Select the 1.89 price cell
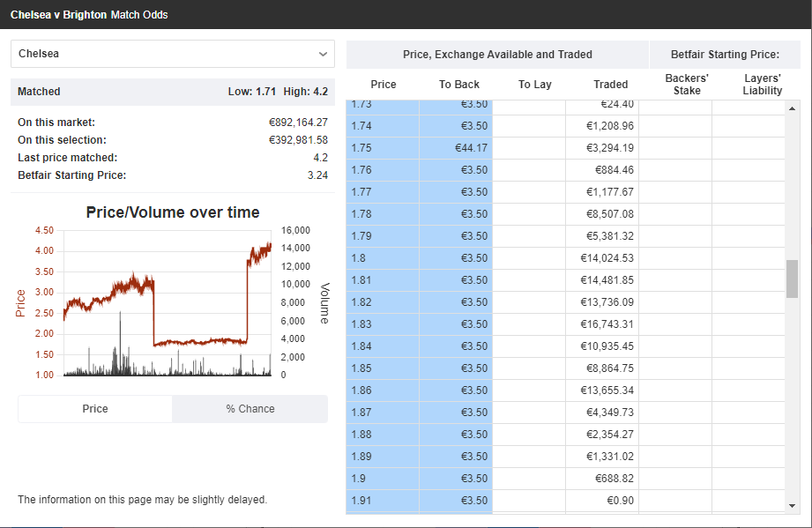The height and width of the screenshot is (528, 812). click(x=383, y=456)
